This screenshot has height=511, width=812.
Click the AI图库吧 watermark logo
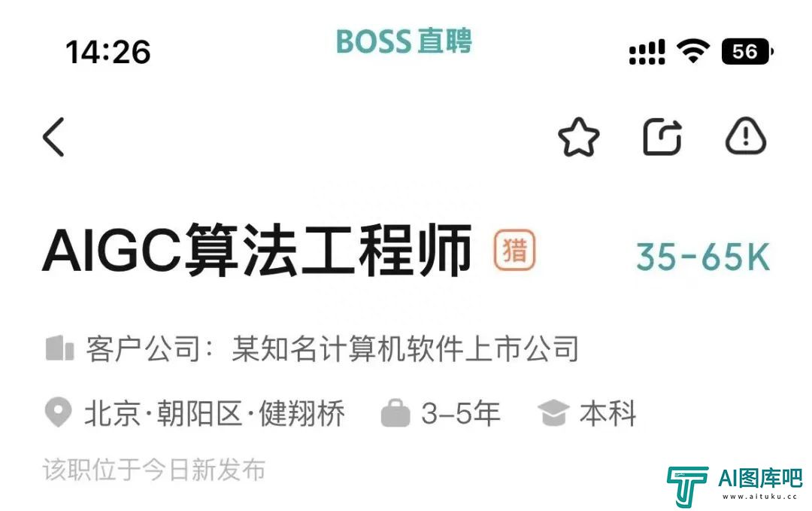(x=735, y=486)
